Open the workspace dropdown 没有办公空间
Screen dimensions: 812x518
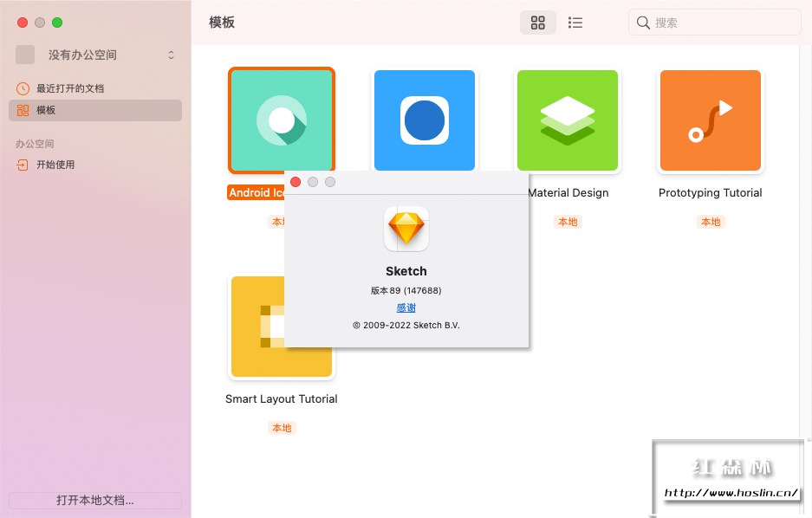(x=96, y=55)
